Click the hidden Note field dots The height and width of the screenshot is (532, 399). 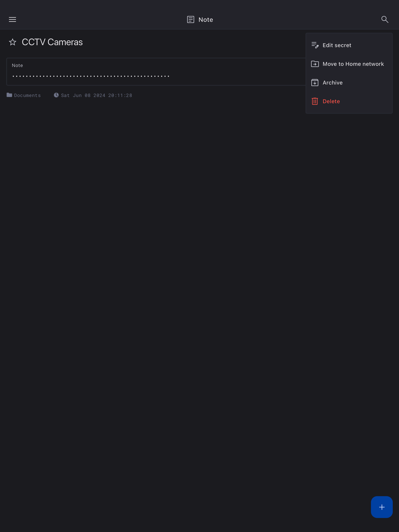coord(91,76)
